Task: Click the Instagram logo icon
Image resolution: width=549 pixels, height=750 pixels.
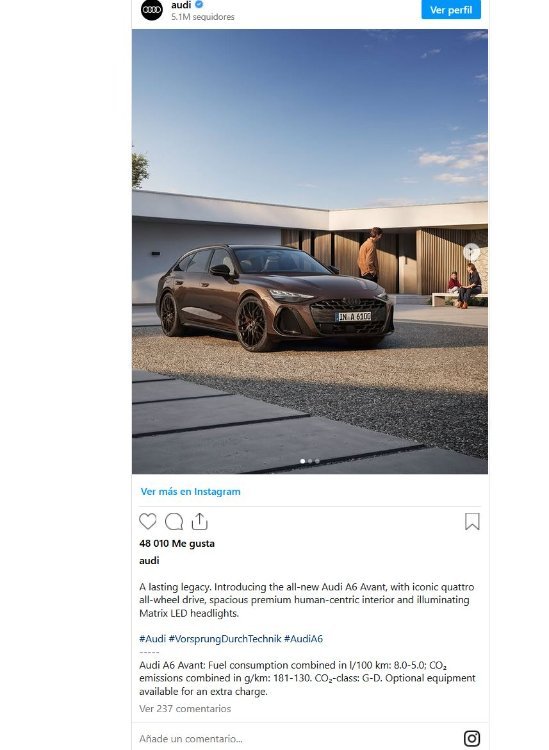Action: 472,738
